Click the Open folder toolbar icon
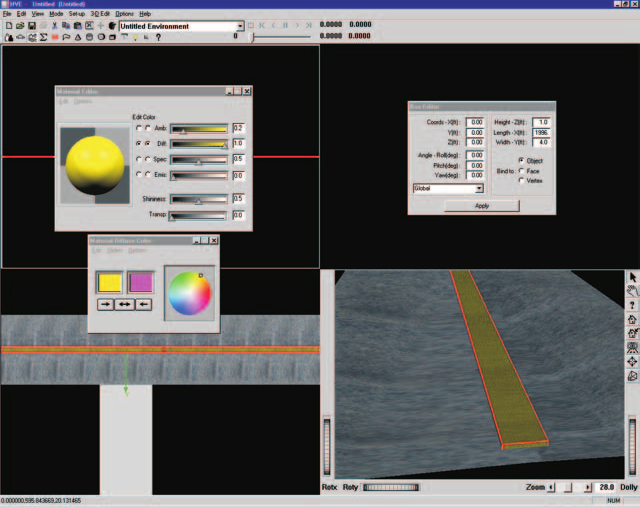This screenshot has height=507, width=640. point(20,25)
